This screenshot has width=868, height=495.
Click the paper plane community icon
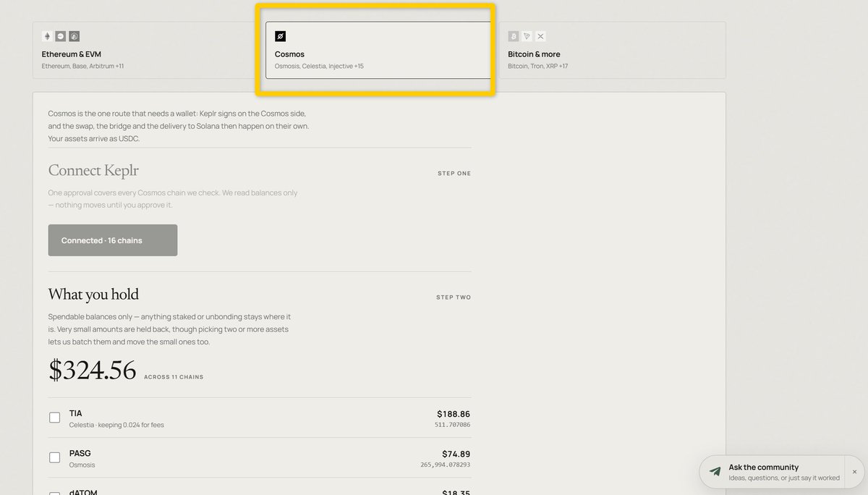coord(715,472)
